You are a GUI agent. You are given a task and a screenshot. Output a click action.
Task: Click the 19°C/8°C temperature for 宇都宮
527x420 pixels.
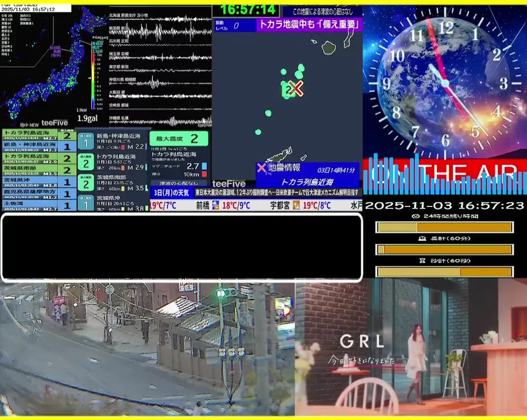316,205
